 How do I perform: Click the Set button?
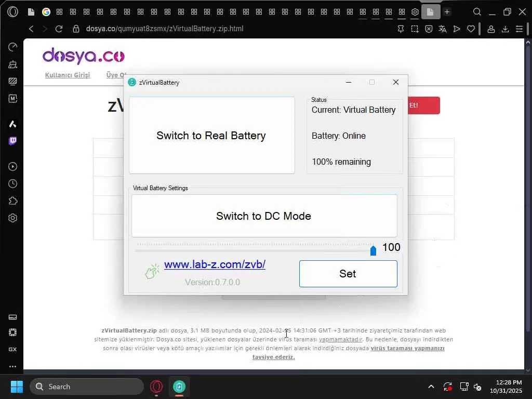point(348,274)
